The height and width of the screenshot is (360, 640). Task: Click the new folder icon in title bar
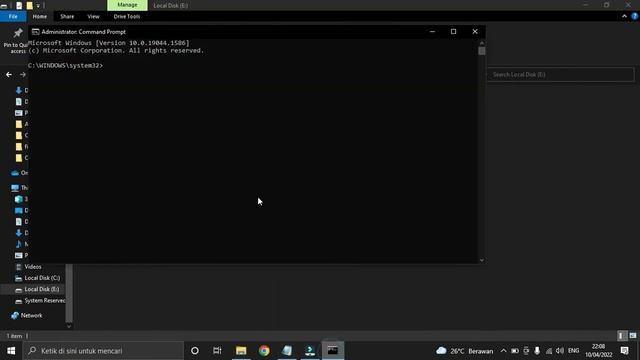[x=29, y=5]
